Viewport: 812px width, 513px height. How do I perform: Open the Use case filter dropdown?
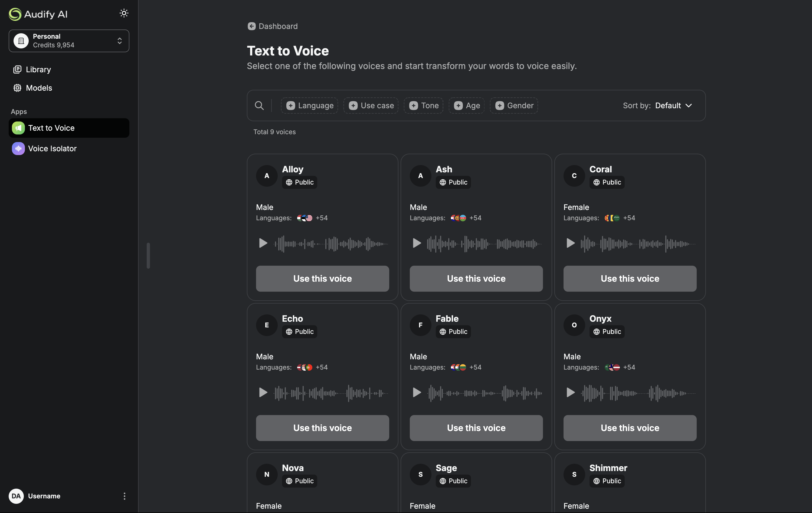[x=371, y=106]
